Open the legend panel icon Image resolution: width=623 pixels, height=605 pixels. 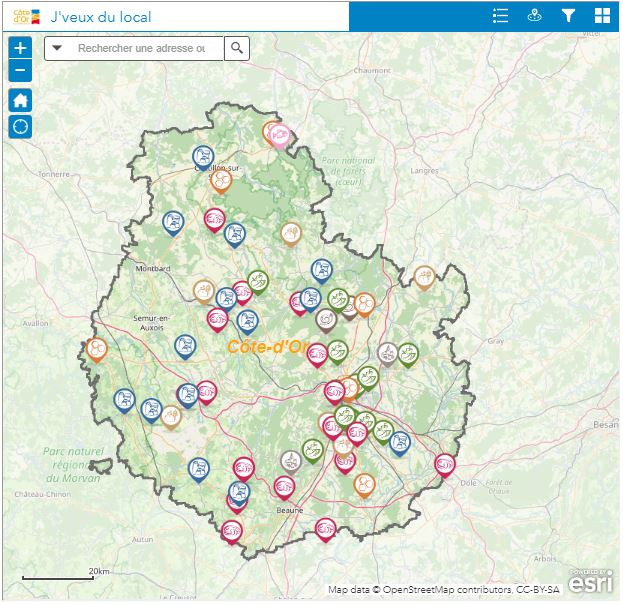(500, 16)
